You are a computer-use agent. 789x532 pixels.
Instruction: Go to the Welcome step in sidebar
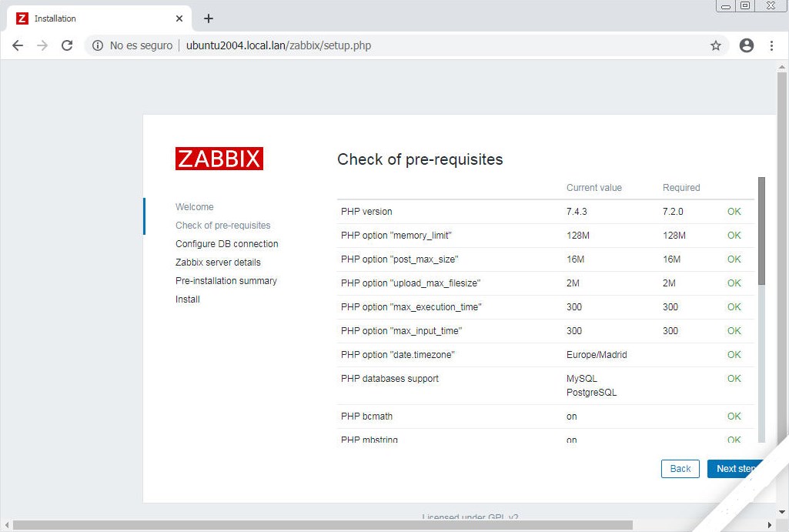coord(194,207)
